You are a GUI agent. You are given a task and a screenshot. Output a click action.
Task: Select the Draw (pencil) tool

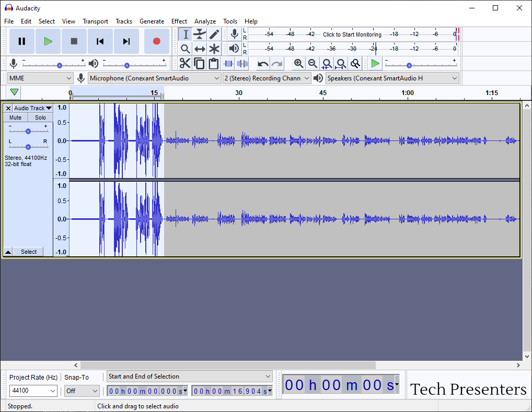[x=214, y=34]
